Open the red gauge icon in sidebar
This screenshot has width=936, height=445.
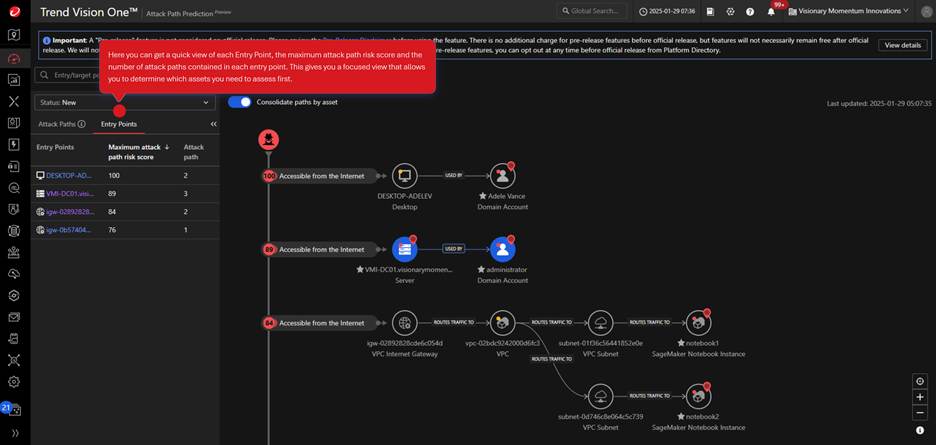(14, 58)
